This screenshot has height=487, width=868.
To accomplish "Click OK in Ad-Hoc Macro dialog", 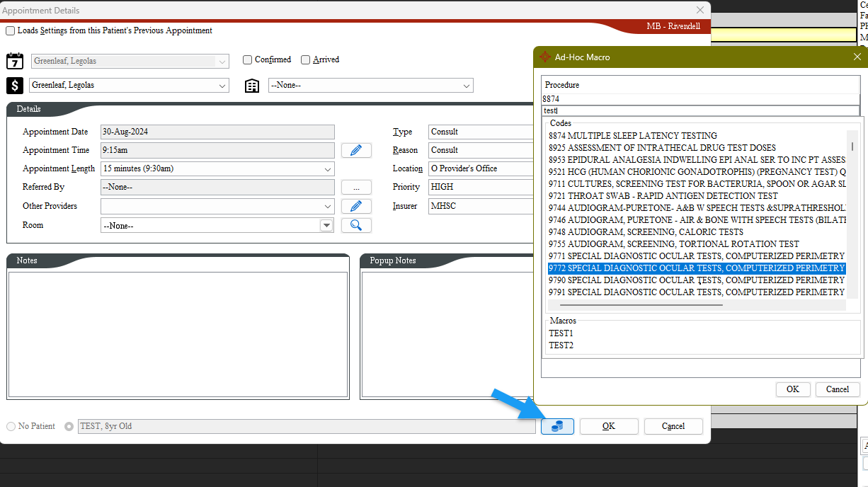I will pyautogui.click(x=792, y=389).
